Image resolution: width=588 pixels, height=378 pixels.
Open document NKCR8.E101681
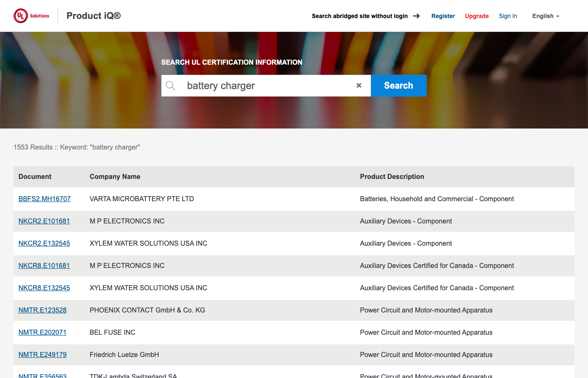pos(44,265)
